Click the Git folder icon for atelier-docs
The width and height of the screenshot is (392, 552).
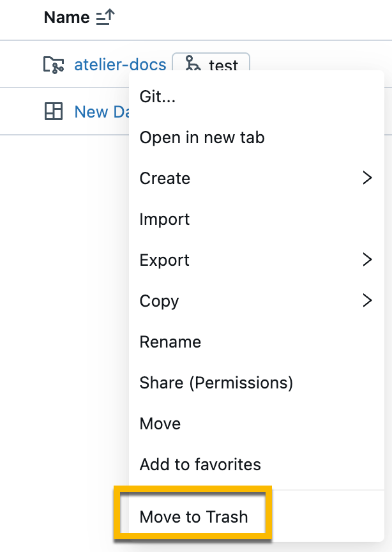pos(53,65)
